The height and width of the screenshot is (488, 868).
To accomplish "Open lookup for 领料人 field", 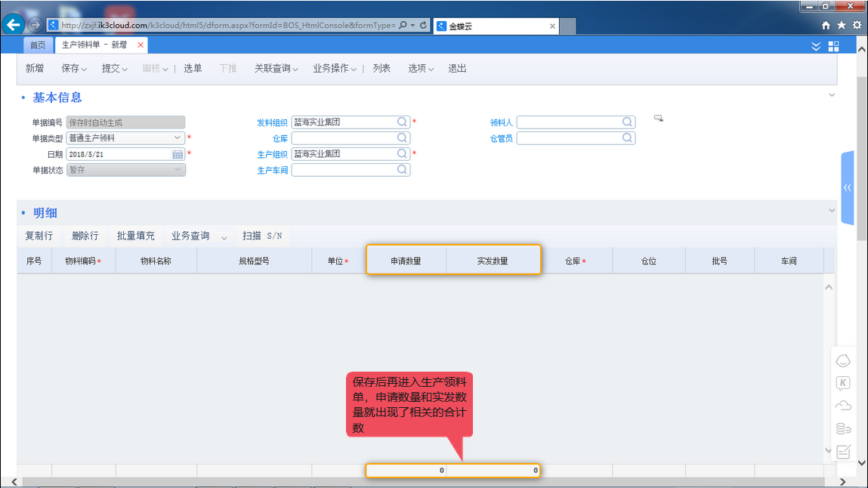I will [x=627, y=122].
